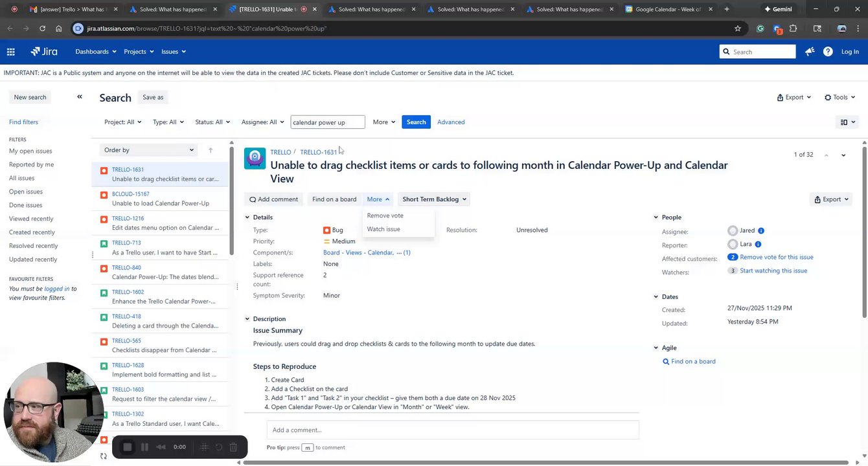Switch to the Google Calendar browser tab
This screenshot has height=466, width=868.
point(667,9)
